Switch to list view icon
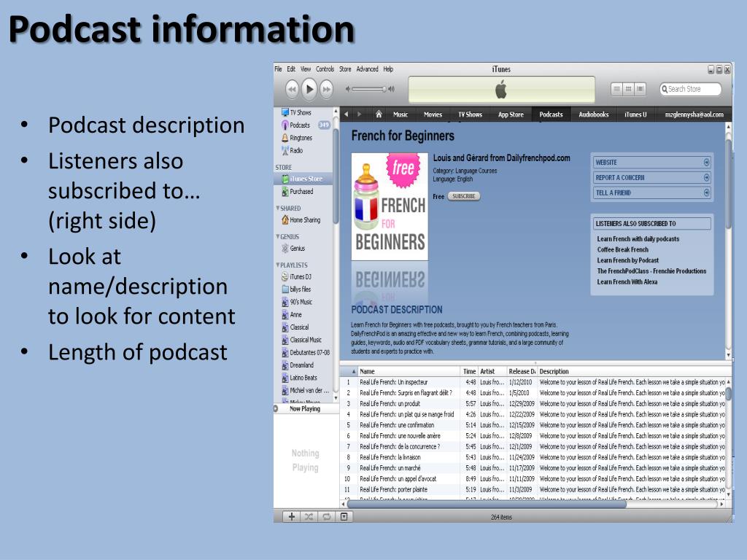The height and width of the screenshot is (560, 747). [x=617, y=89]
